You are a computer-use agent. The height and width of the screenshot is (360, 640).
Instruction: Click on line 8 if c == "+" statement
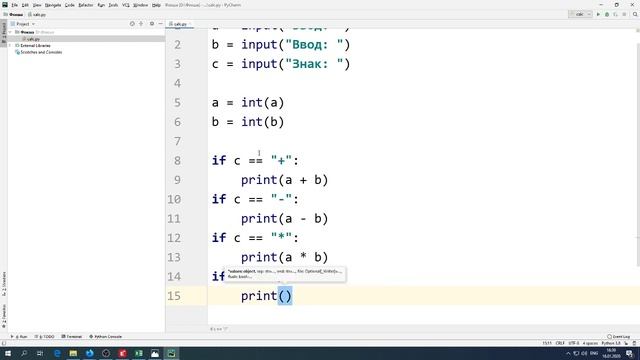pyautogui.click(x=255, y=160)
